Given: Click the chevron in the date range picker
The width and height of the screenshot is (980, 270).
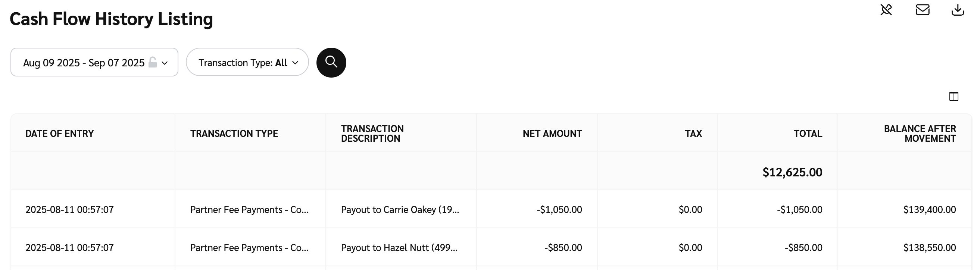Looking at the screenshot, I should [165, 63].
